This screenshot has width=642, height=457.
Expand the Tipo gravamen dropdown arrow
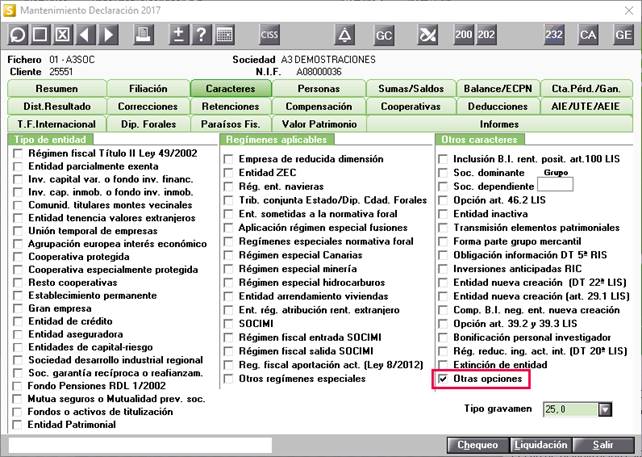coord(605,409)
